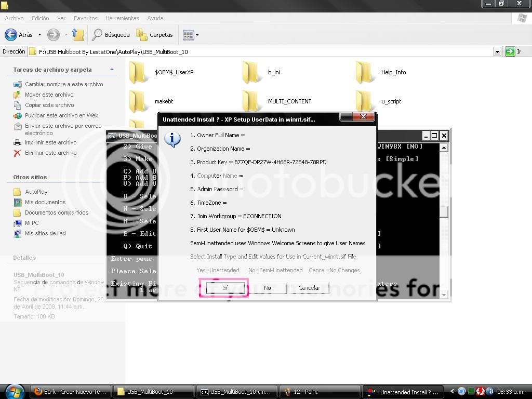Switch to USB_MultiBoot_10.cmd taskbar item

click(236, 392)
